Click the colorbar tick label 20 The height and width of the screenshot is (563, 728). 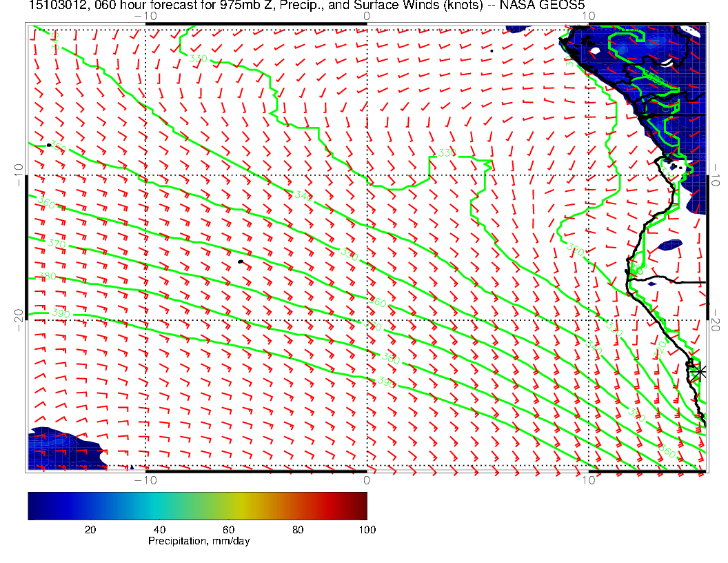click(x=90, y=529)
